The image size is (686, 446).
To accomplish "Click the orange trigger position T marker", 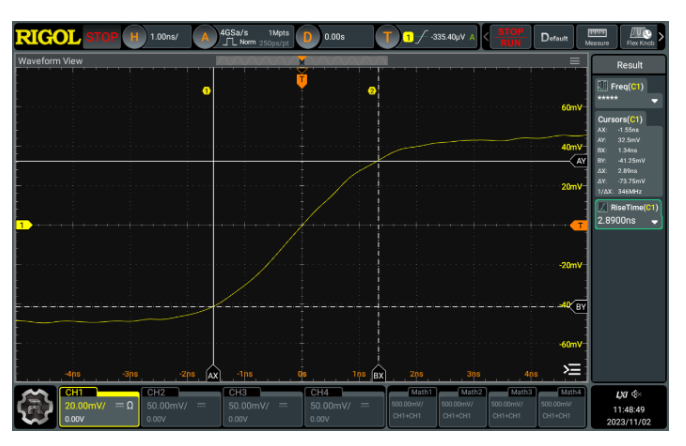I will click(x=302, y=80).
